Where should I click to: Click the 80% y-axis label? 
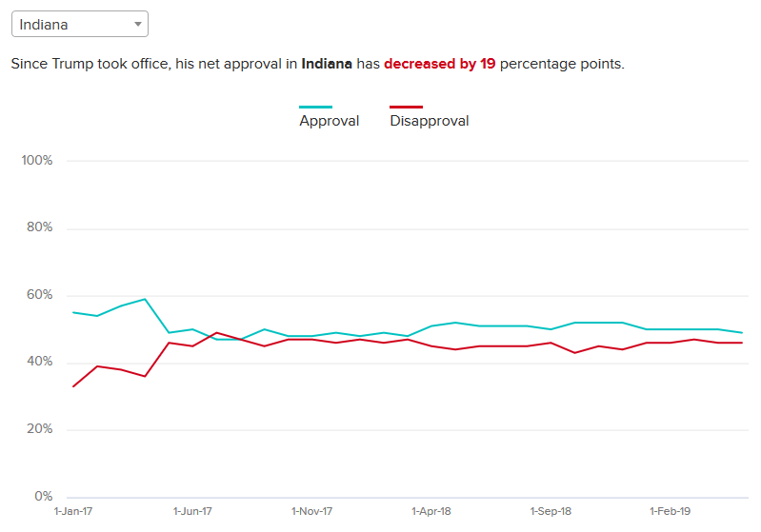[38, 227]
